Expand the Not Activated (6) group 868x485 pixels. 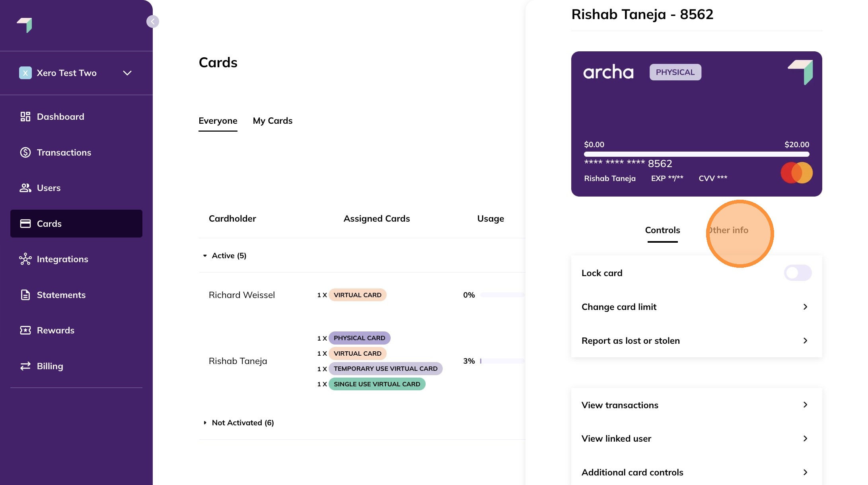[205, 423]
